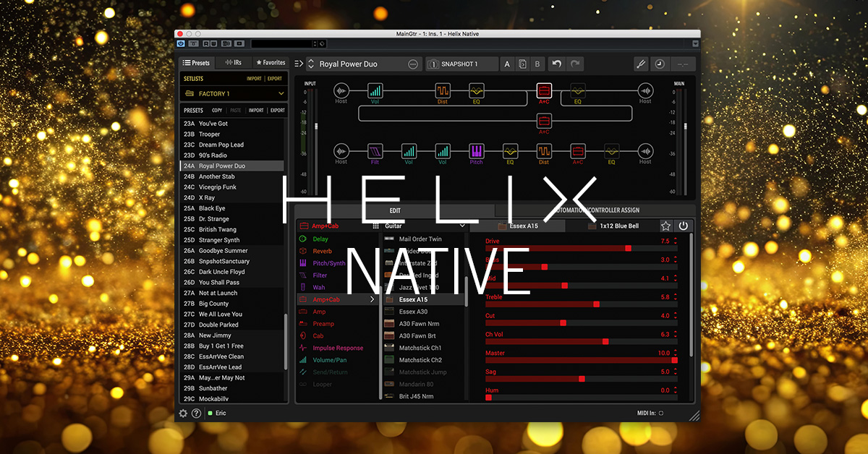Viewport: 868px width, 454px height.
Task: Mark the Essex A15 model with the star icon
Action: tap(665, 226)
